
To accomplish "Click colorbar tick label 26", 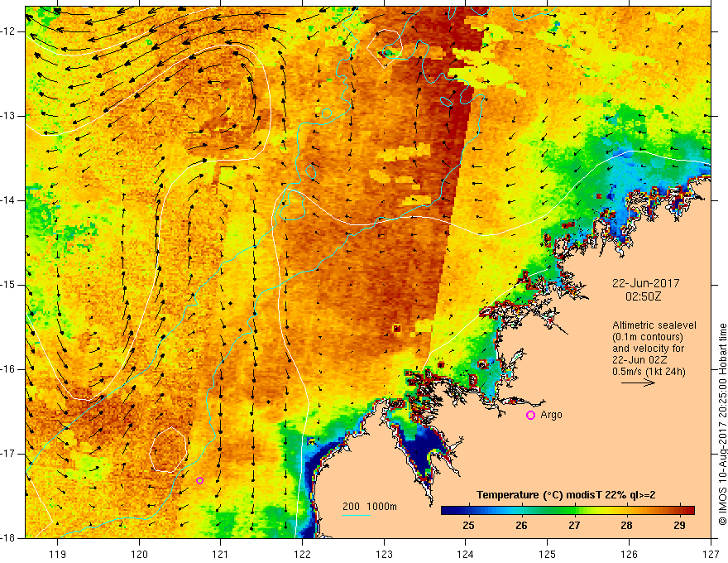I will pyautogui.click(x=521, y=526).
